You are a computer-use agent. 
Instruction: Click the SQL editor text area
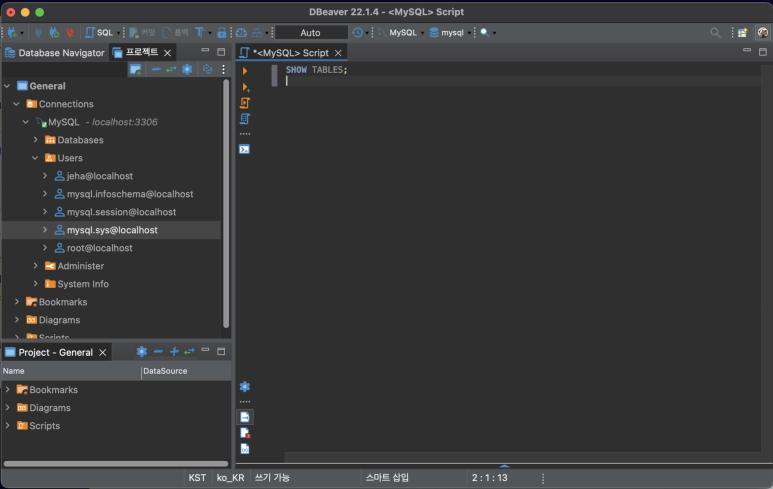tap(523, 256)
